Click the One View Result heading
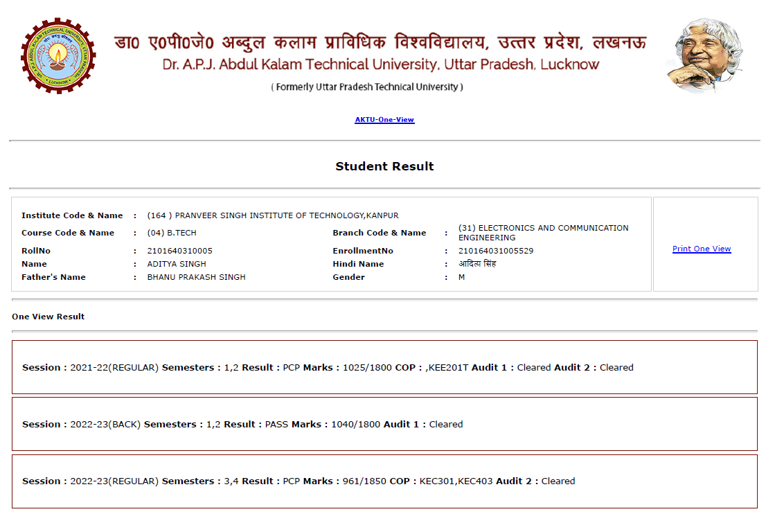This screenshot has width=766, height=532. (x=48, y=317)
